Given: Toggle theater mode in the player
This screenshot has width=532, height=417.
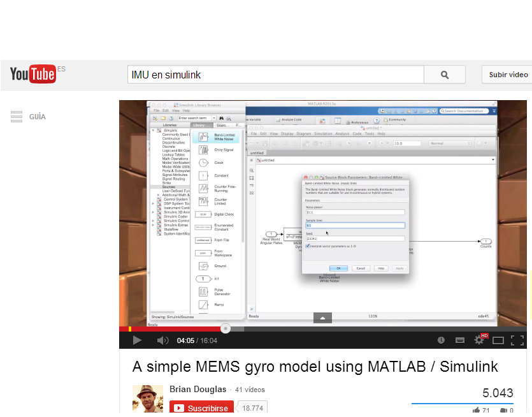Looking at the screenshot, I should [x=498, y=340].
